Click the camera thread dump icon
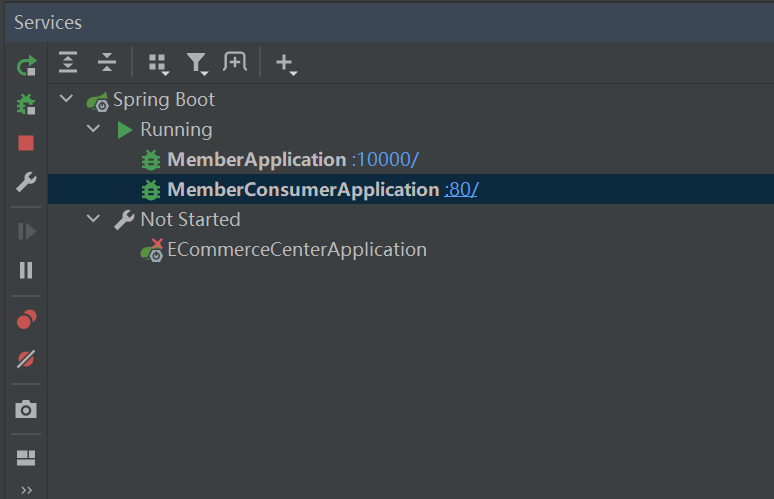This screenshot has width=774, height=499. coord(27,409)
